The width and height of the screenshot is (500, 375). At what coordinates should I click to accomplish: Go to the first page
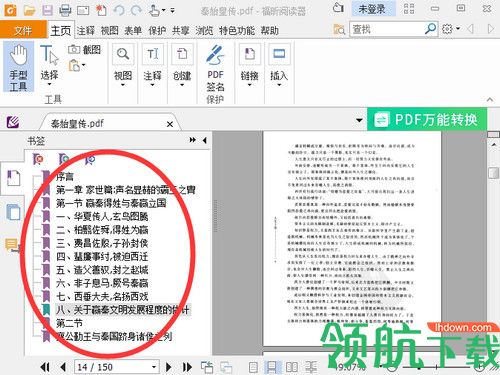(45, 367)
